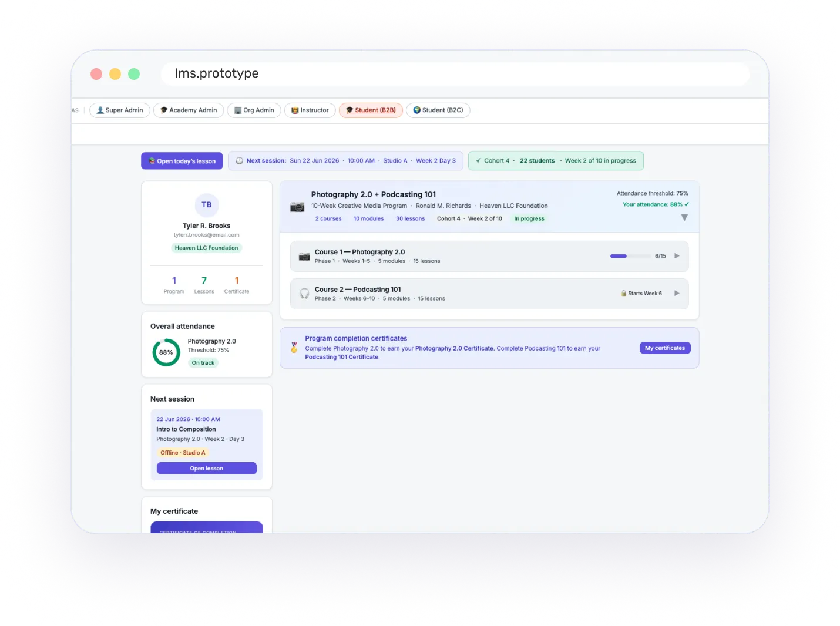The image size is (840, 626).
Task: Click the '1 Certificate' stat
Action: click(x=237, y=285)
